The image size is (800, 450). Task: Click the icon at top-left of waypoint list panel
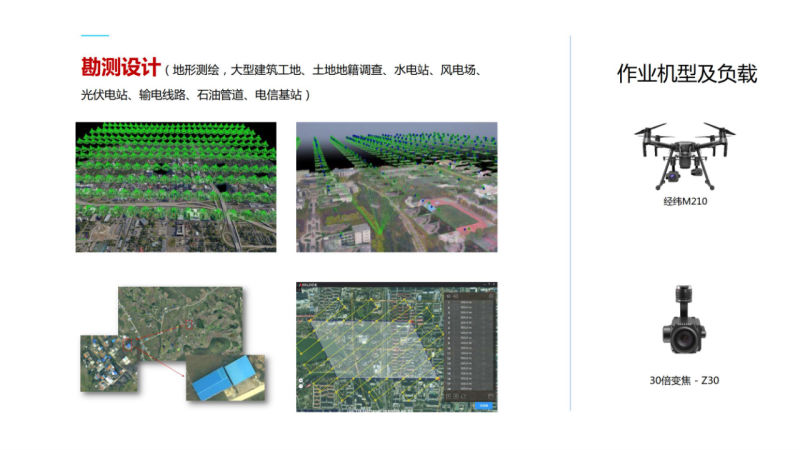pos(446,296)
